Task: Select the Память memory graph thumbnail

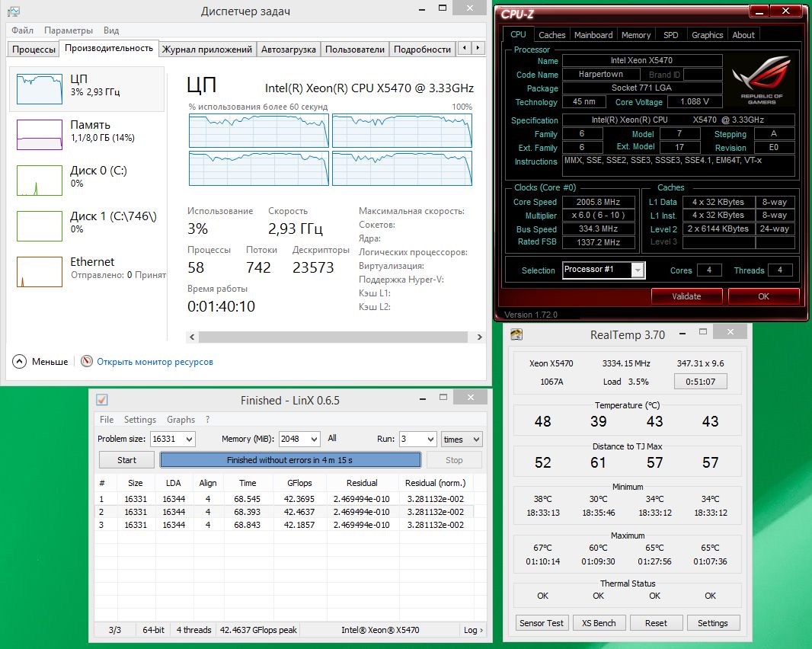Action: click(x=40, y=135)
